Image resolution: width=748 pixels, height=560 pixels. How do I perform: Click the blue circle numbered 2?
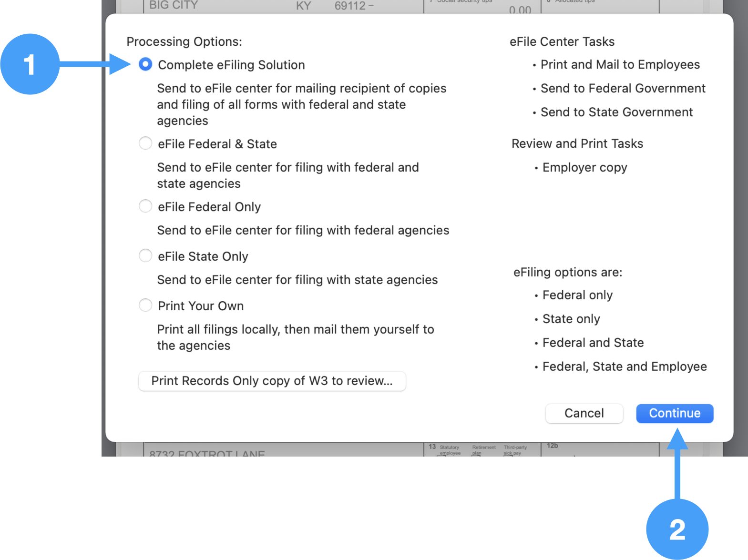pyautogui.click(x=677, y=529)
